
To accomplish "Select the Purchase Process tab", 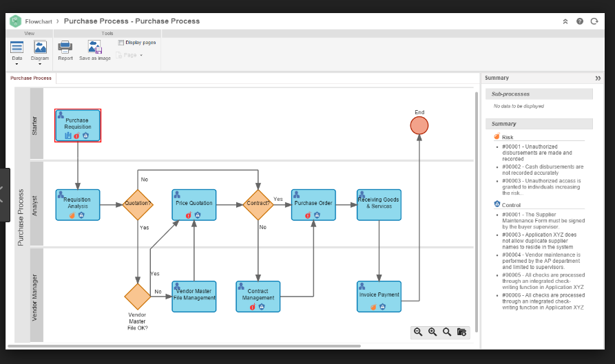I will pos(32,78).
